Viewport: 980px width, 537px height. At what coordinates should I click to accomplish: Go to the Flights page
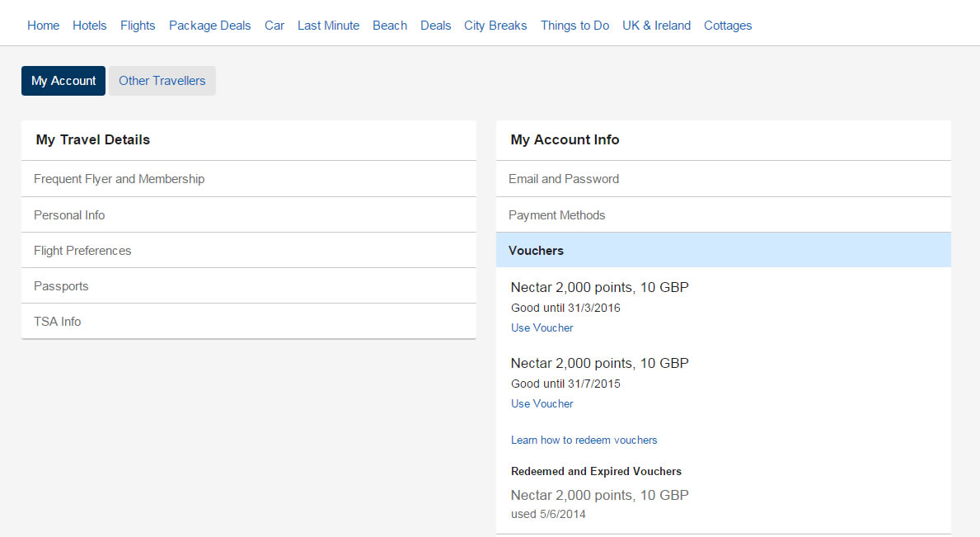coord(138,26)
